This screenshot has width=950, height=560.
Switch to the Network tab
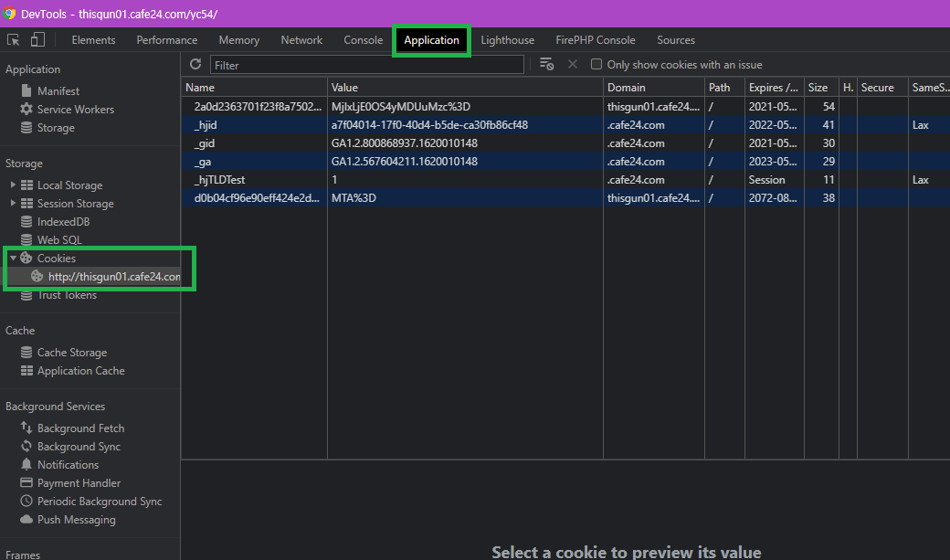tap(301, 40)
